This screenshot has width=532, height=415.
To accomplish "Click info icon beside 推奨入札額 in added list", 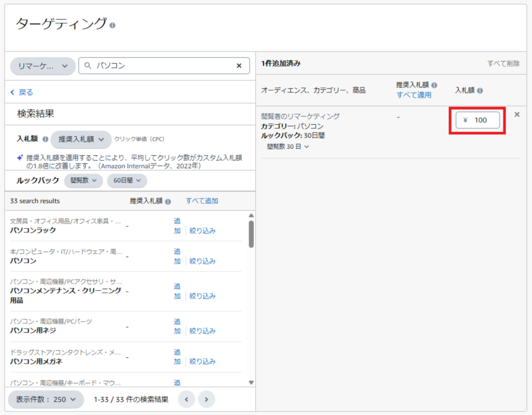I will click(x=434, y=85).
